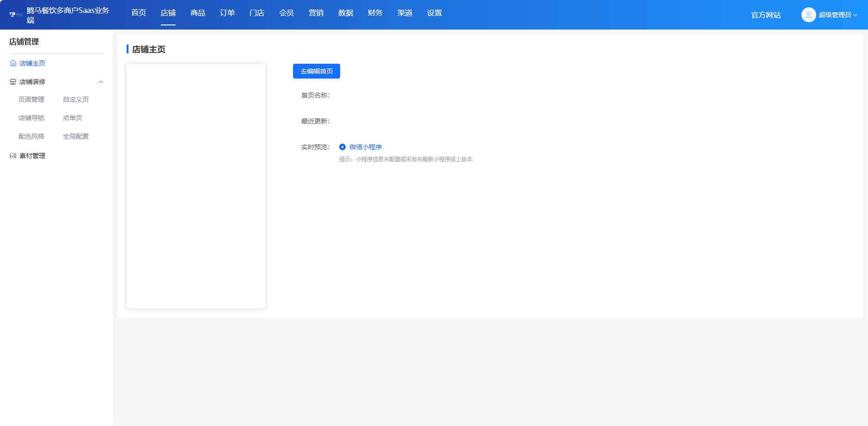Click the 店铺装修 decoration icon in sidebar
Viewport: 868px width, 426px height.
tap(12, 82)
